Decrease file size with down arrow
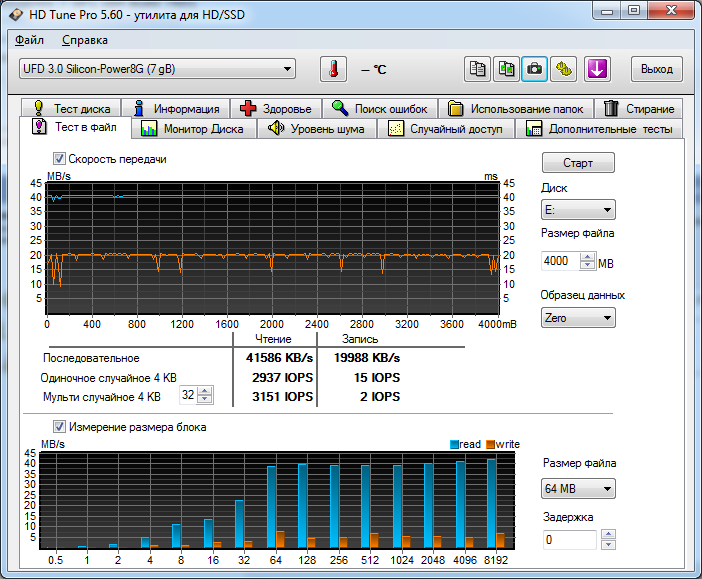 tap(587, 265)
